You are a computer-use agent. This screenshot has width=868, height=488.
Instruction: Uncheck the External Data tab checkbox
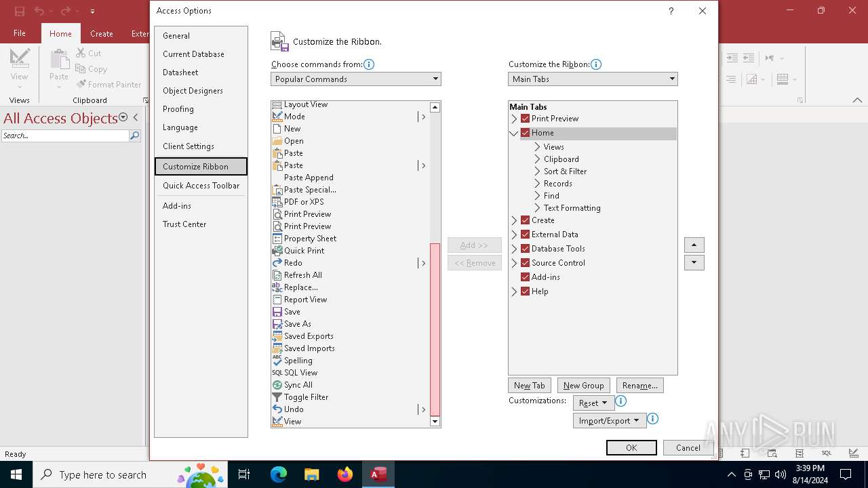coord(525,235)
